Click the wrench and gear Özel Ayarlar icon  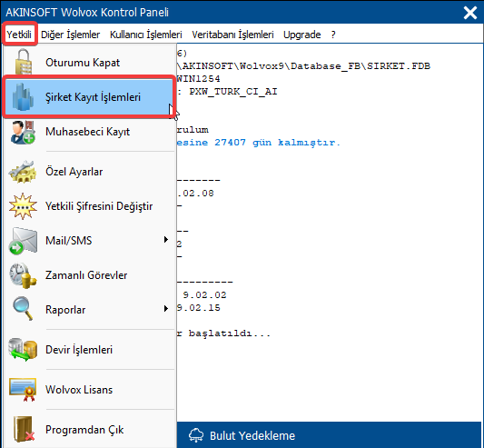click(x=23, y=172)
